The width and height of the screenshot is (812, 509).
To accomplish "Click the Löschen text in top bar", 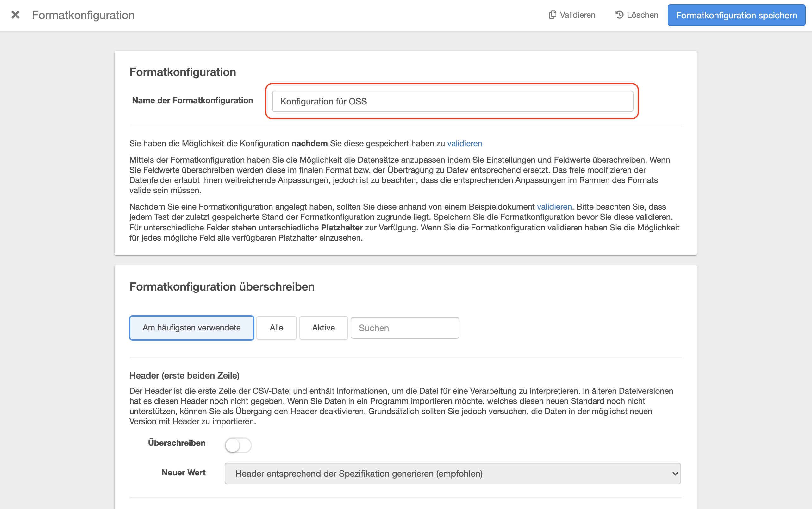I will click(x=642, y=15).
